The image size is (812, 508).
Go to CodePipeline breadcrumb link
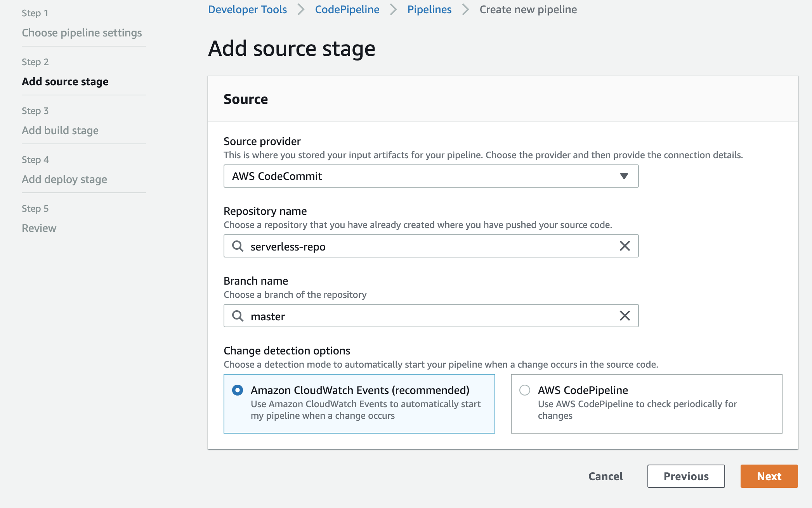click(347, 9)
